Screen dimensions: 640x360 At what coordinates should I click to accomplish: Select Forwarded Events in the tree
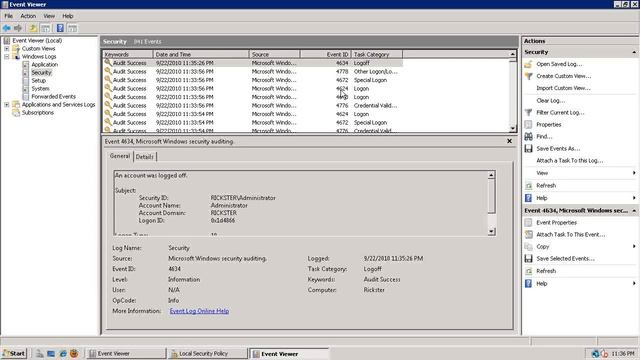(53, 96)
